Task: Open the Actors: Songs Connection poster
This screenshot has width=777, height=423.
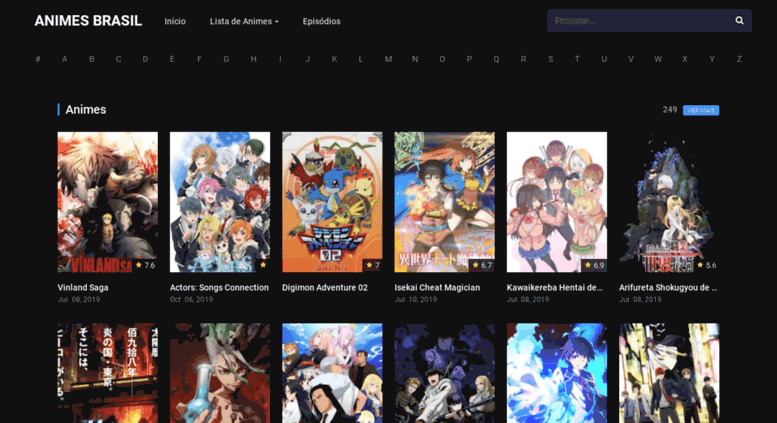Action: click(x=220, y=202)
